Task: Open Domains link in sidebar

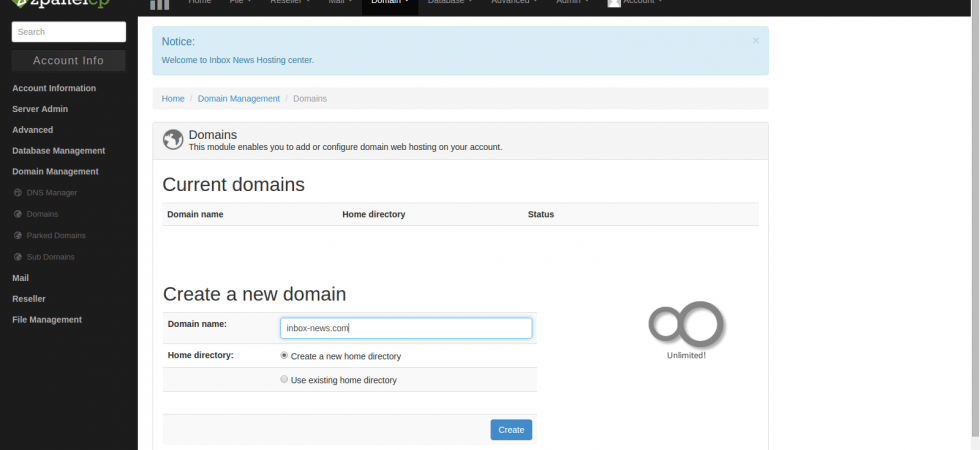Action: pyautogui.click(x=42, y=214)
